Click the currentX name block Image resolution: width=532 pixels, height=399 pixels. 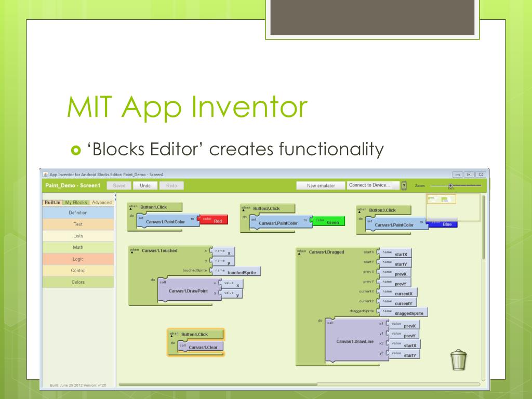tap(397, 292)
